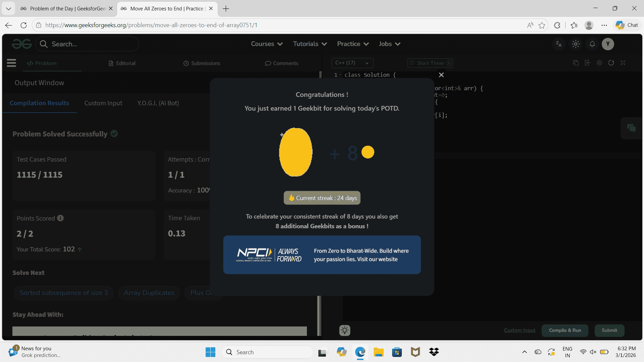Click the Compile & Run button
Image resolution: width=644 pixels, height=362 pixels.
pos(565,330)
